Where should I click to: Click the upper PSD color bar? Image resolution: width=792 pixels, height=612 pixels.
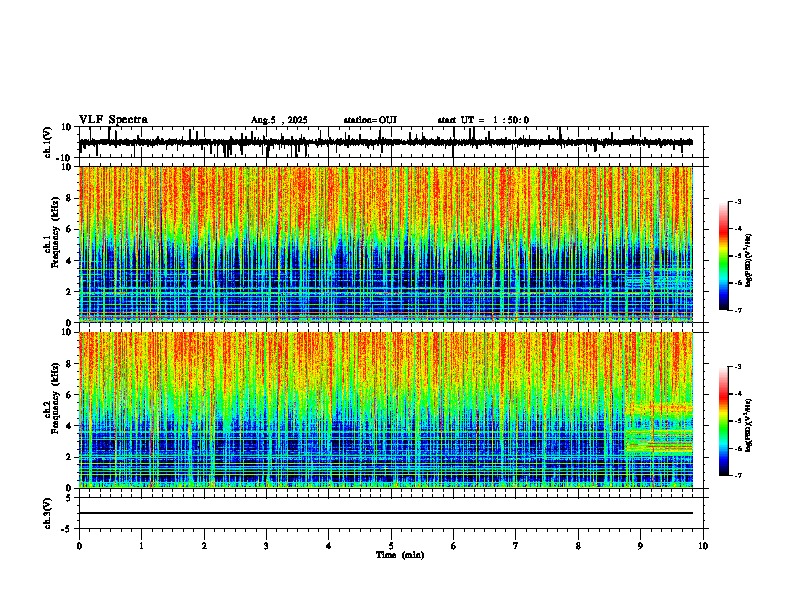pyautogui.click(x=724, y=256)
